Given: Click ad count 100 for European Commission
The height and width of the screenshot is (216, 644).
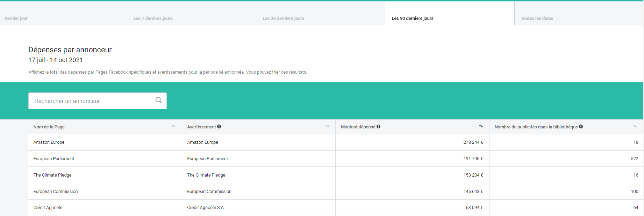Looking at the screenshot, I should pos(635,192).
